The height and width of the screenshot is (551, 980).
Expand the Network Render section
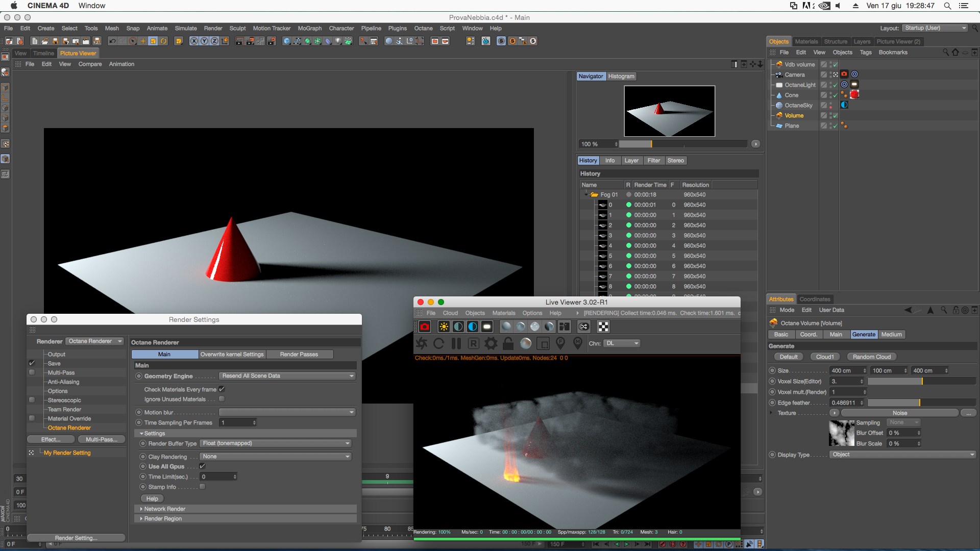(x=164, y=509)
